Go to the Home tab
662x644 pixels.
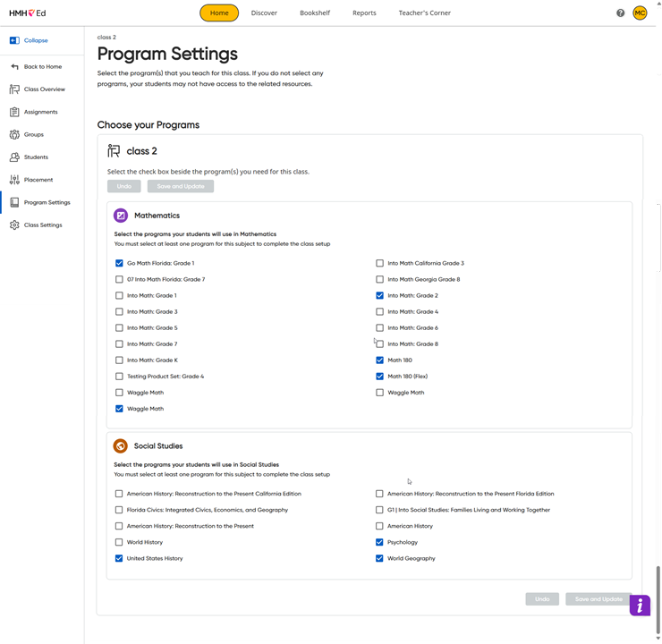pyautogui.click(x=219, y=13)
